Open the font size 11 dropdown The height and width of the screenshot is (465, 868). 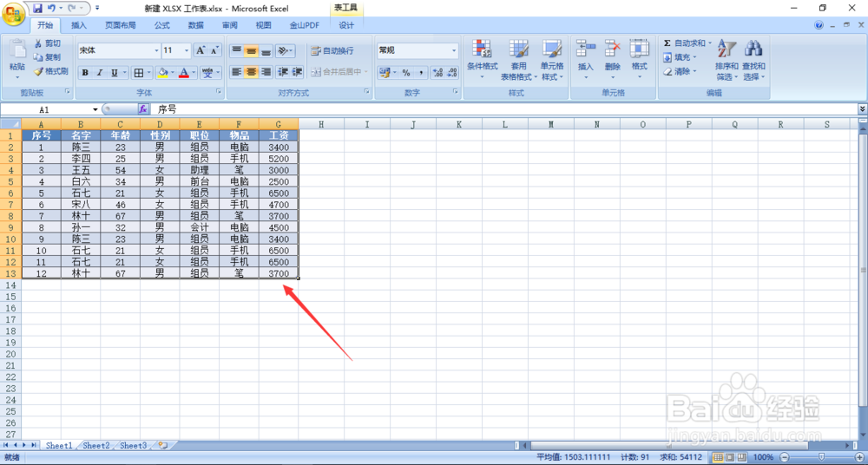pyautogui.click(x=187, y=50)
